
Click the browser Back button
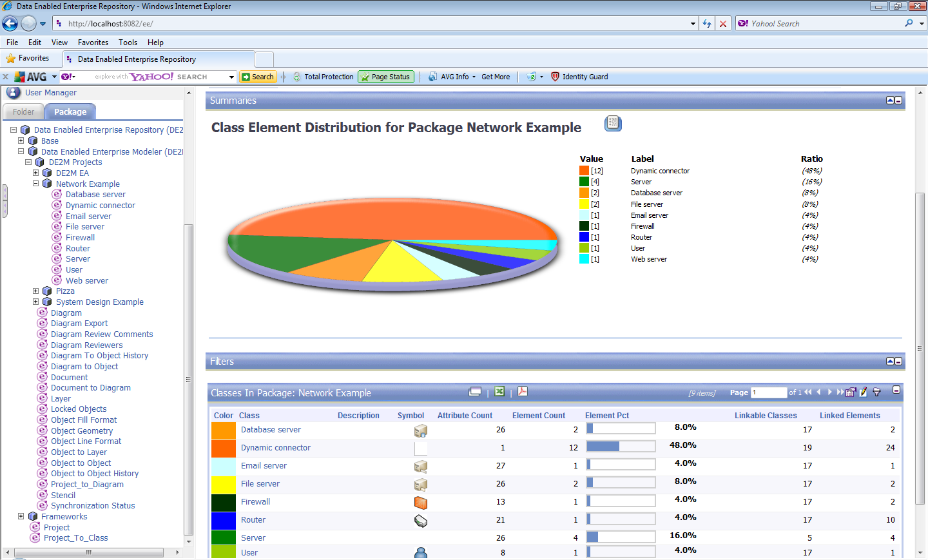point(10,24)
